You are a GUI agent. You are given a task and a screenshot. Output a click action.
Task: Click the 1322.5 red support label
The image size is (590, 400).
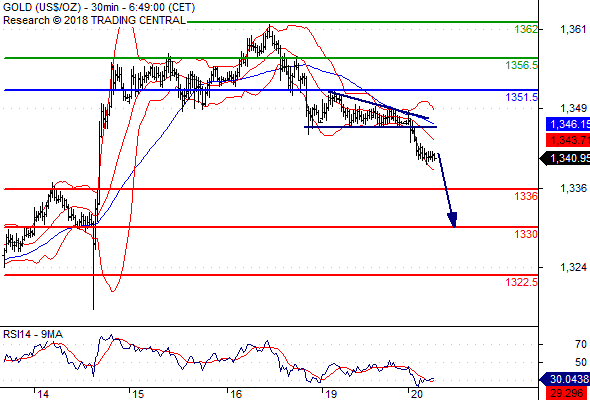click(x=522, y=282)
